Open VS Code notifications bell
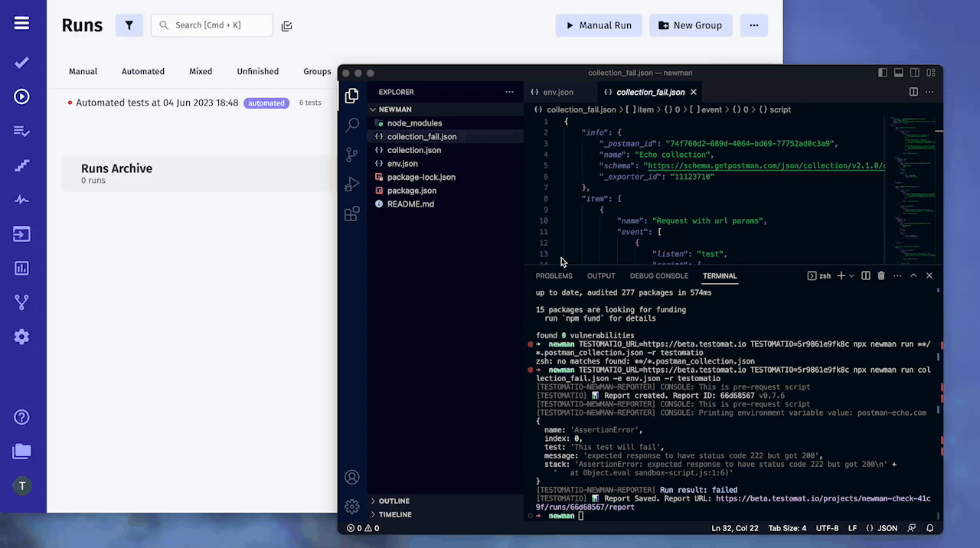The width and height of the screenshot is (980, 548). 930,528
